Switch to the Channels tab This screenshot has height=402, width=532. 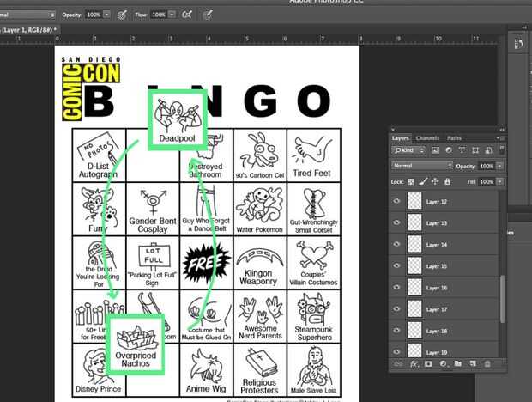(x=427, y=138)
